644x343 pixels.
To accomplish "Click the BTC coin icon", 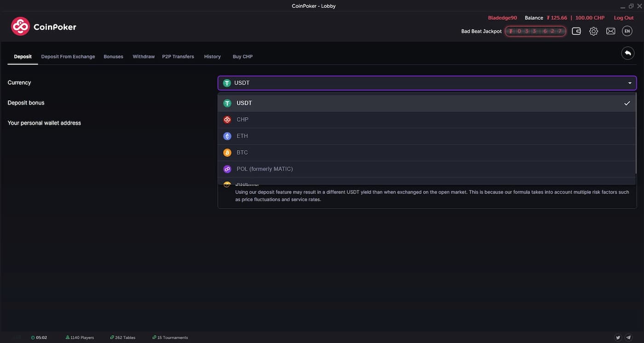I will [227, 152].
